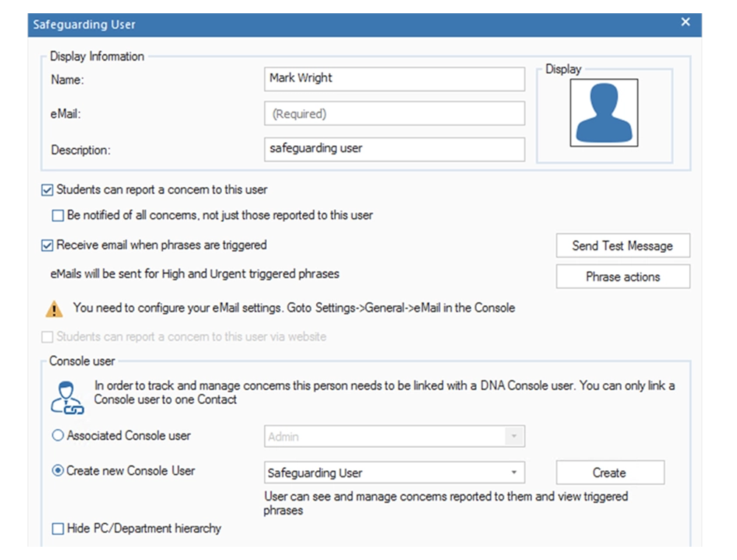Close the Safeguarding User dialog

(x=685, y=22)
